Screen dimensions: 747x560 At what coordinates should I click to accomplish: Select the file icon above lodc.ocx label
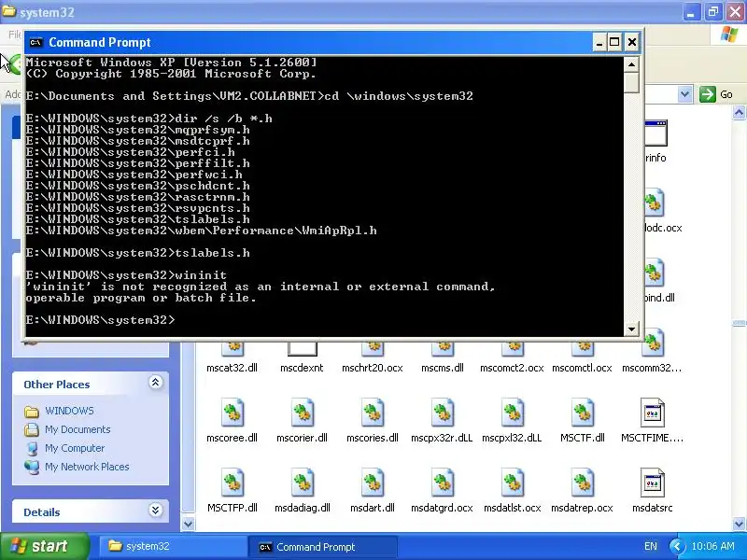tap(655, 203)
